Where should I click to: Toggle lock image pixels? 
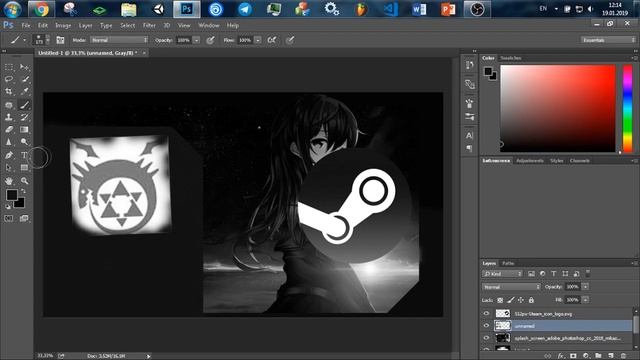click(511, 300)
